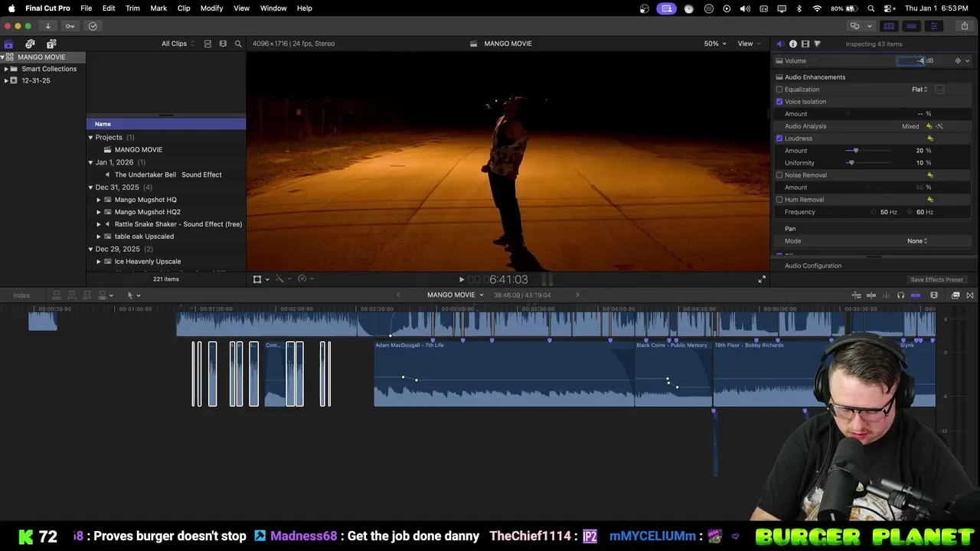Click the import media arrow button
This screenshot has height=551, width=980.
(47, 26)
